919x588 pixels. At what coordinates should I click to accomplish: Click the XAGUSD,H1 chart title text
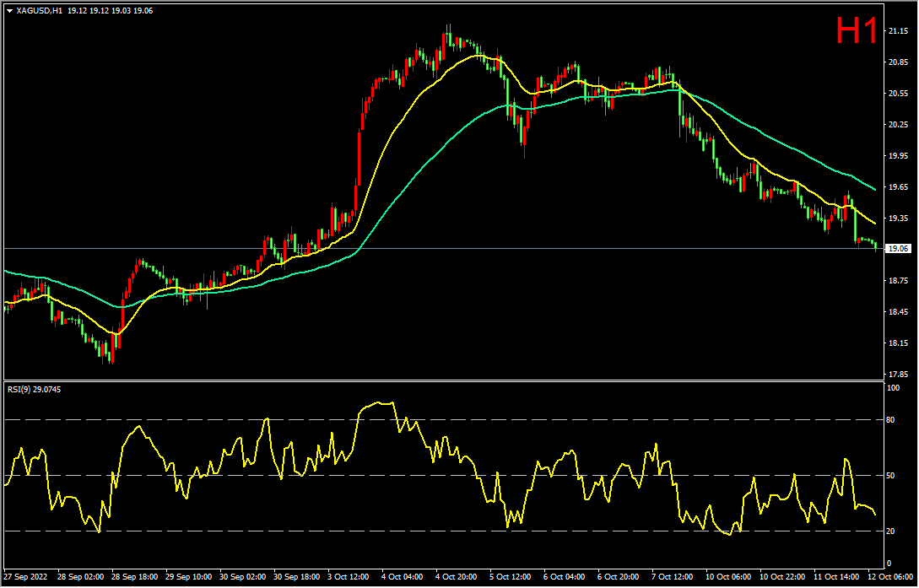[x=40, y=10]
